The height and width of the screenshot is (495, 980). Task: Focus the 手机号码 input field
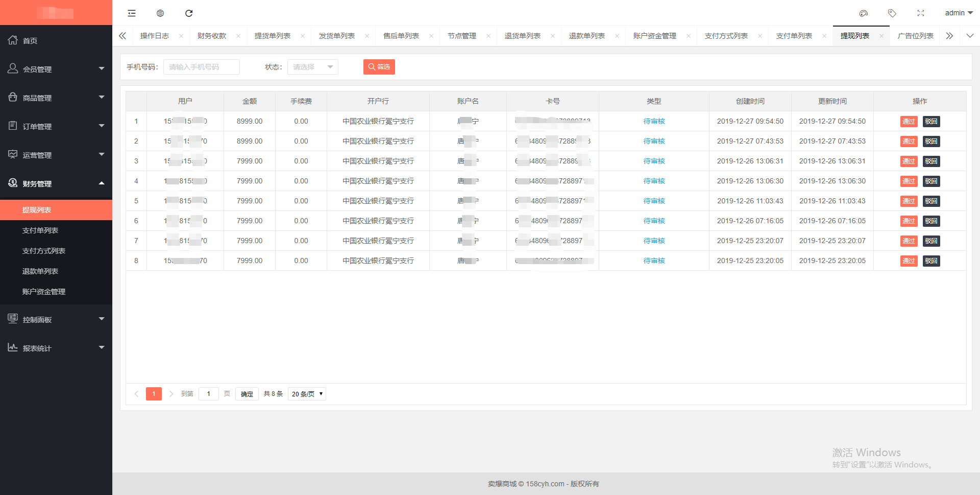(x=202, y=67)
